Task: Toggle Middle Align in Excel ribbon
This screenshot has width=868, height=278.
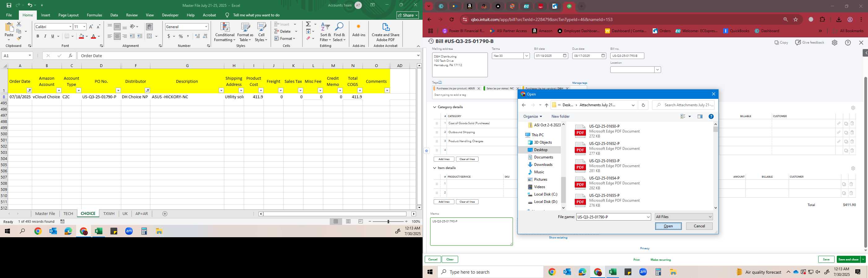Action: pos(117,26)
